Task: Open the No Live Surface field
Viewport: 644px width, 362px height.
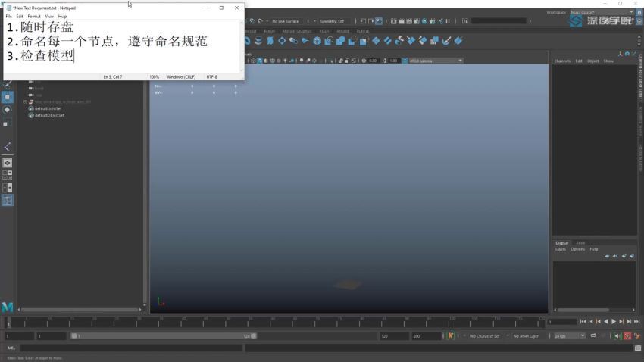Action: pyautogui.click(x=285, y=21)
